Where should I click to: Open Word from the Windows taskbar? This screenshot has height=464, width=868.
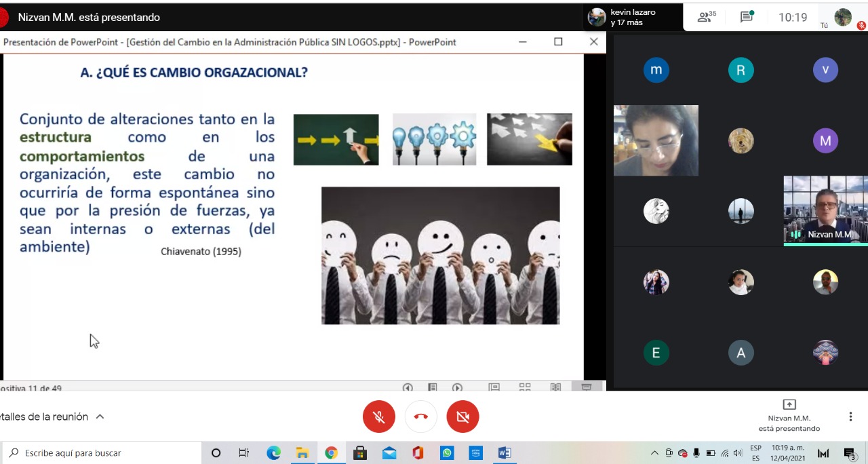point(504,452)
